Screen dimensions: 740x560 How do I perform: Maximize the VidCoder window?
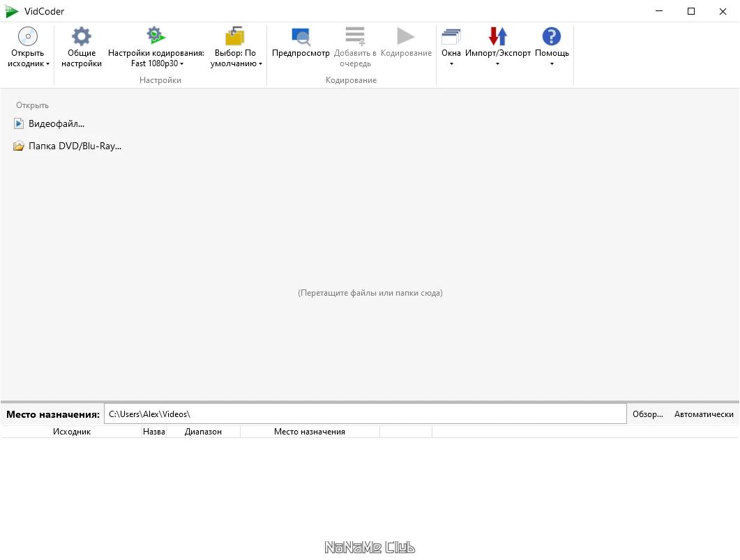[x=691, y=11]
